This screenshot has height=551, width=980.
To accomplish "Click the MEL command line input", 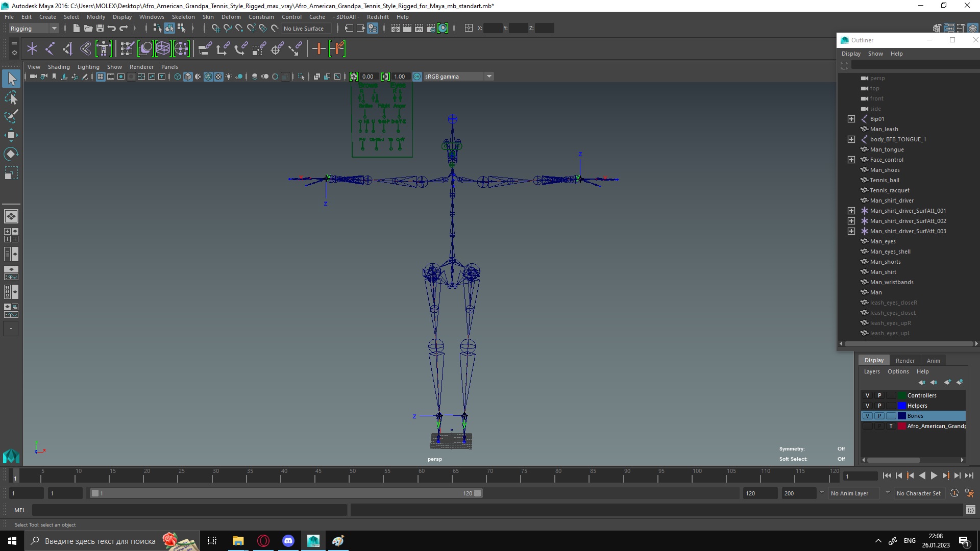I will tap(189, 510).
